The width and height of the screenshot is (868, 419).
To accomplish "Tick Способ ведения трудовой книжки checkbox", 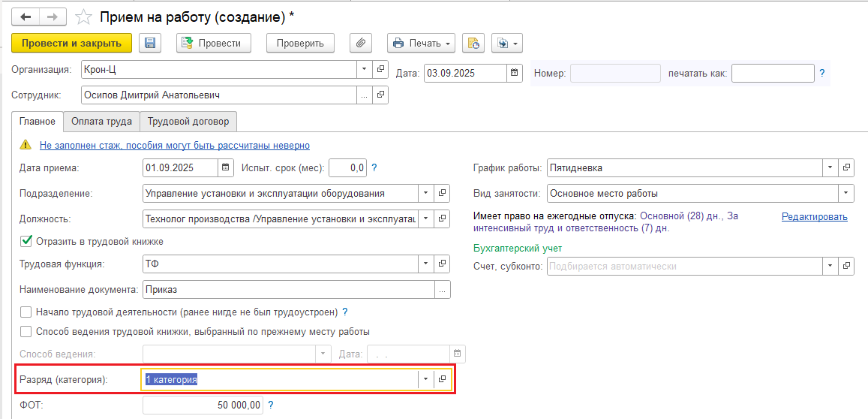I will pyautogui.click(x=26, y=331).
